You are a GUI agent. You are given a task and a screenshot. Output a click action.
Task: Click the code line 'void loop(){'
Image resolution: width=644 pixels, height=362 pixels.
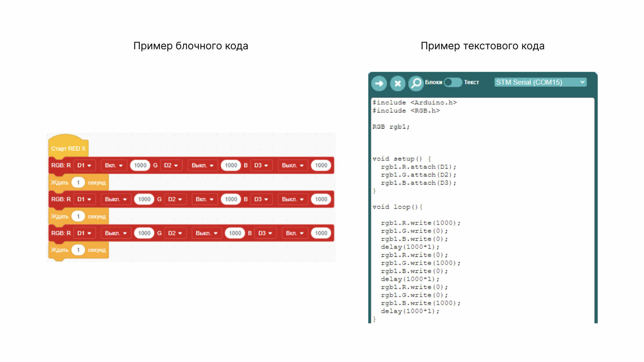[398, 207]
